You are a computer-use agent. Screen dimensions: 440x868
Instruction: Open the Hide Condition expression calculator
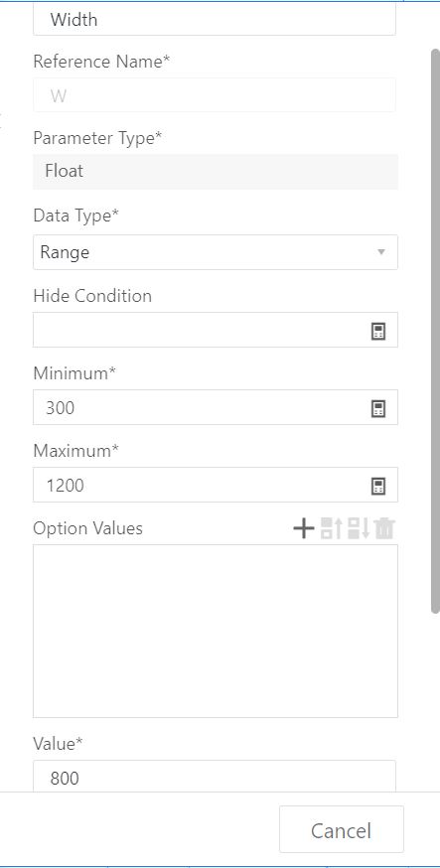378,331
